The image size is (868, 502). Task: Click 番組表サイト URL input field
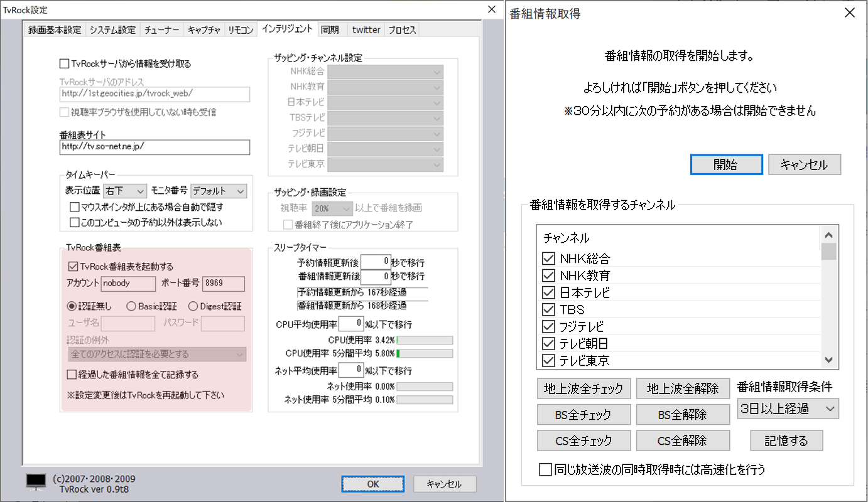tap(155, 147)
